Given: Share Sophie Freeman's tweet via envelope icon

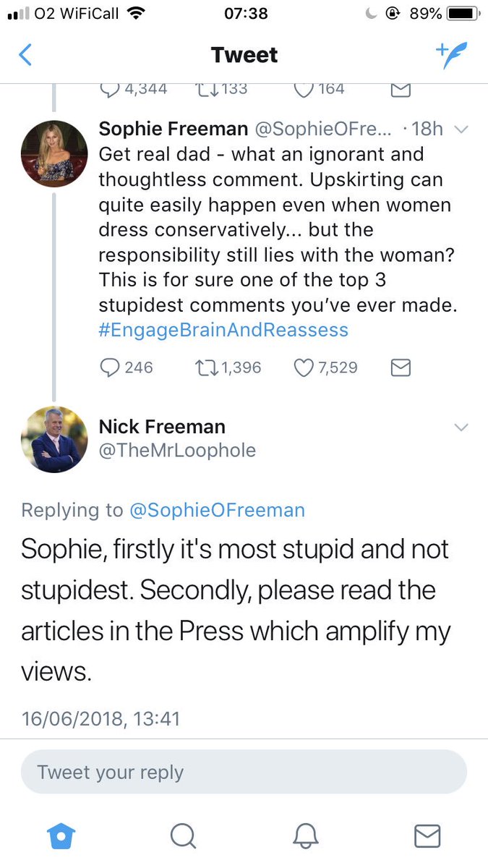Looking at the screenshot, I should tap(401, 367).
